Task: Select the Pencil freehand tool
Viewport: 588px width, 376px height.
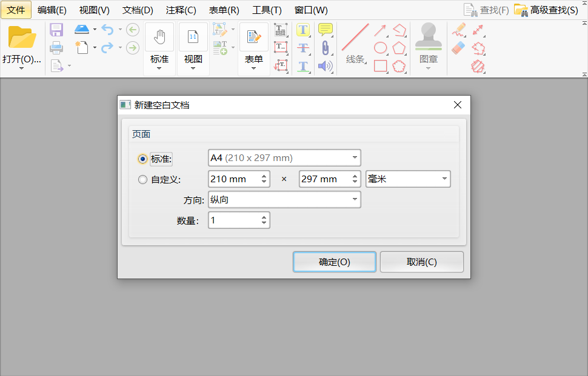Action: pos(459,30)
